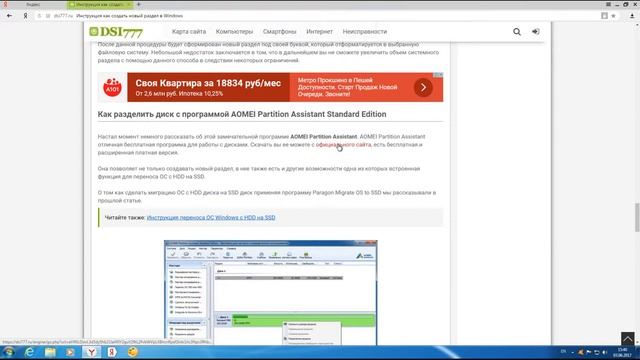Open the Windows Start button

pos(9,352)
